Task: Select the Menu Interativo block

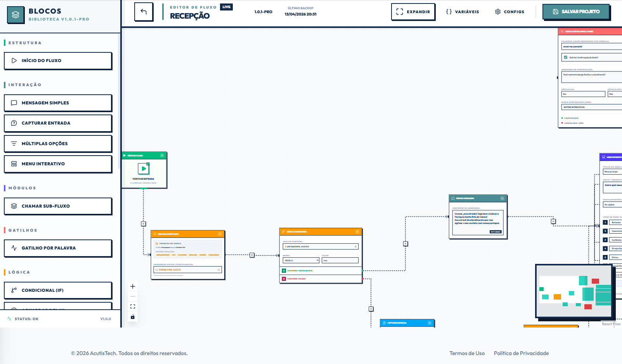Action: (x=58, y=164)
